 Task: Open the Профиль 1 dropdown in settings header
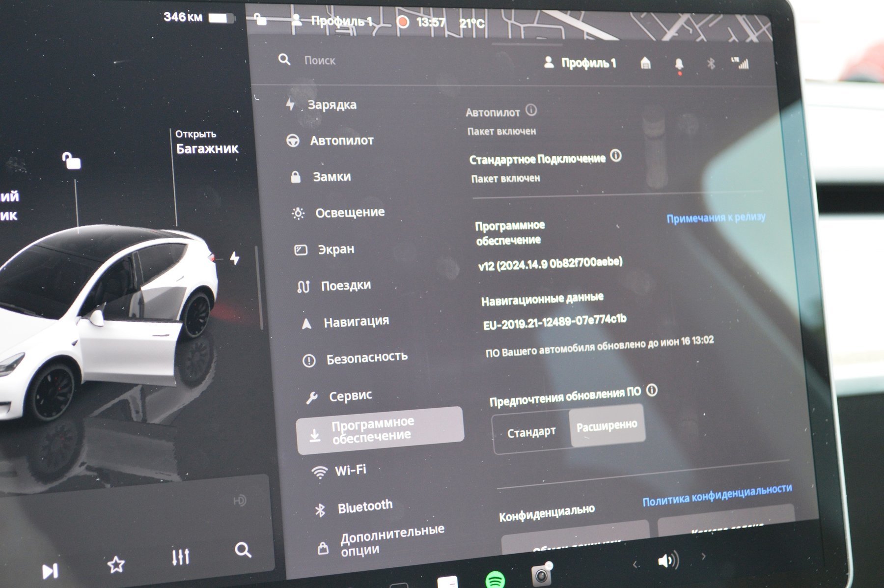[x=580, y=63]
